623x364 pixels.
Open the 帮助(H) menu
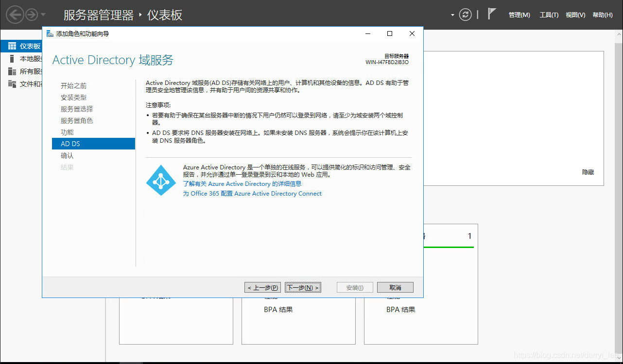pos(603,15)
